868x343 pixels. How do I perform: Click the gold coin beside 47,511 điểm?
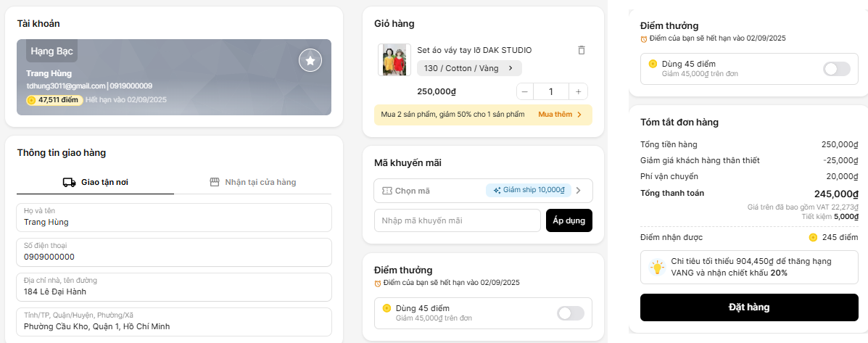point(32,100)
